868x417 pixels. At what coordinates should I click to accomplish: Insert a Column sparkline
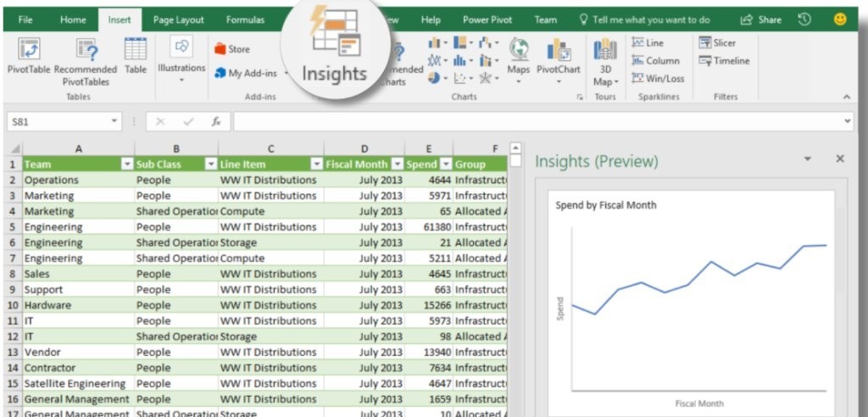[x=655, y=60]
